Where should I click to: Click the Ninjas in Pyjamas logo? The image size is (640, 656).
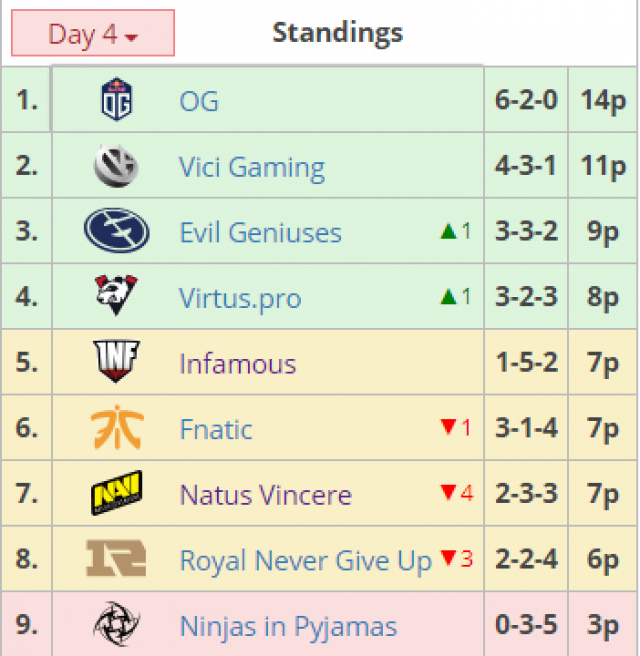[x=117, y=626]
